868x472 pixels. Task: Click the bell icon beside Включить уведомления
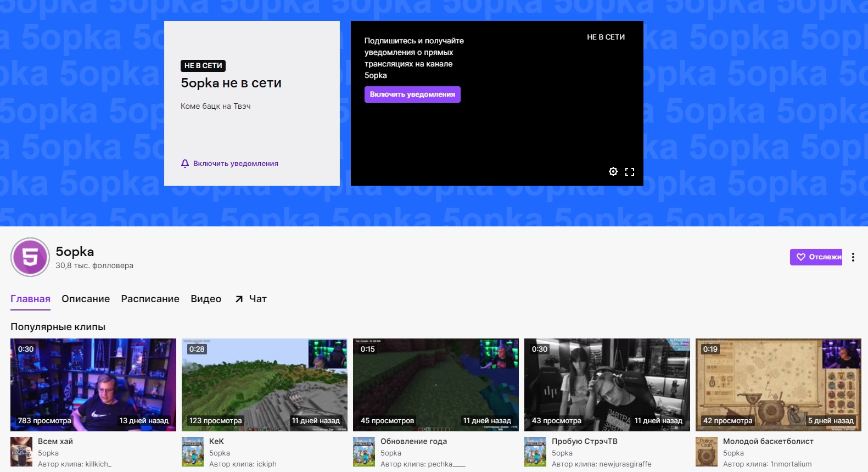pyautogui.click(x=185, y=163)
